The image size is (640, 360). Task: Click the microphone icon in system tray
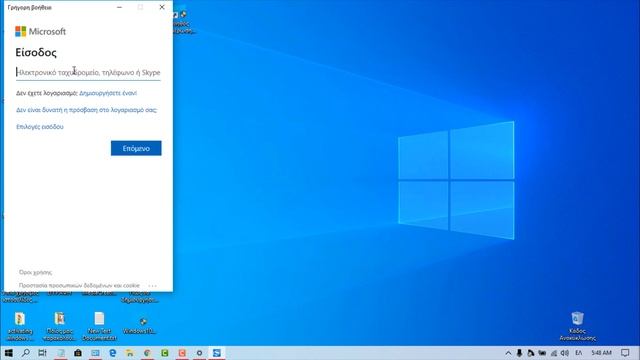519,353
